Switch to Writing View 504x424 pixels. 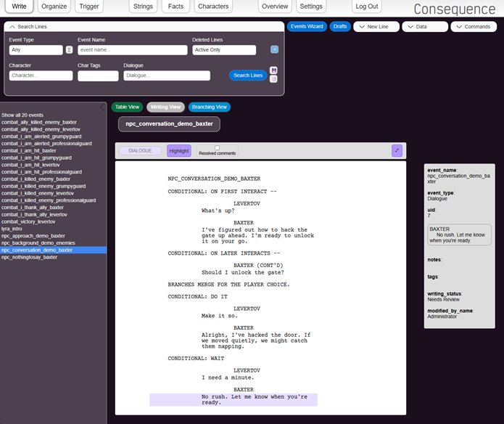[x=165, y=107]
